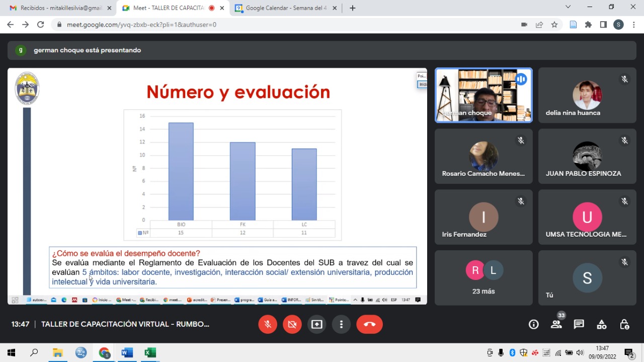
Task: Open host controls lock icon
Action: tap(624, 324)
